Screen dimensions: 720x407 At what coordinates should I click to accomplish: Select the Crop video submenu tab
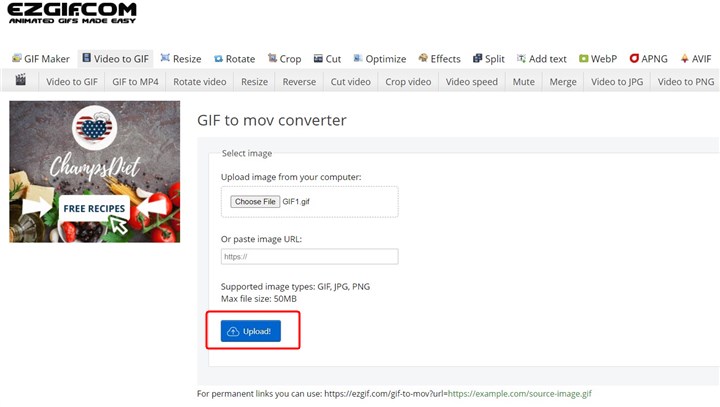408,82
